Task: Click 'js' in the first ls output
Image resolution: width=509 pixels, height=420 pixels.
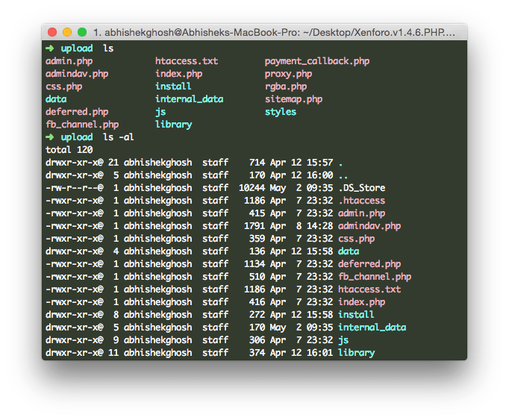Action: (160, 112)
